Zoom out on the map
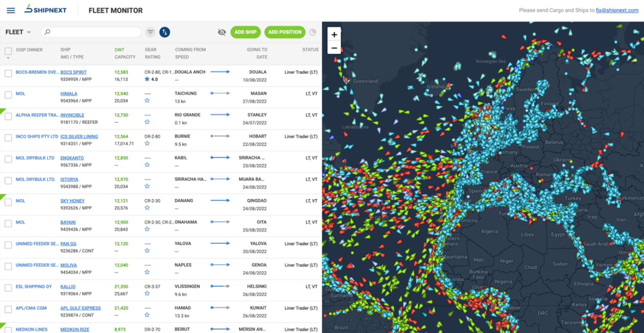This screenshot has width=644, height=333. pyautogui.click(x=334, y=47)
